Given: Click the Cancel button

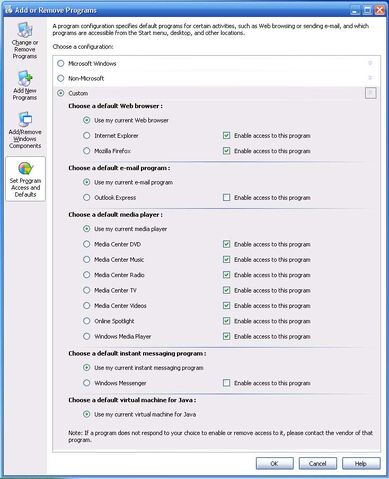Looking at the screenshot, I should pyautogui.click(x=318, y=463).
